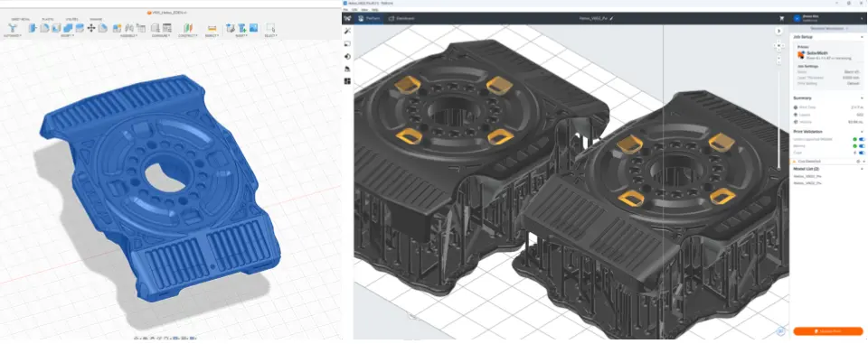Open the File menu in PreForm
This screenshot has width=868, height=344.
pyautogui.click(x=346, y=9)
